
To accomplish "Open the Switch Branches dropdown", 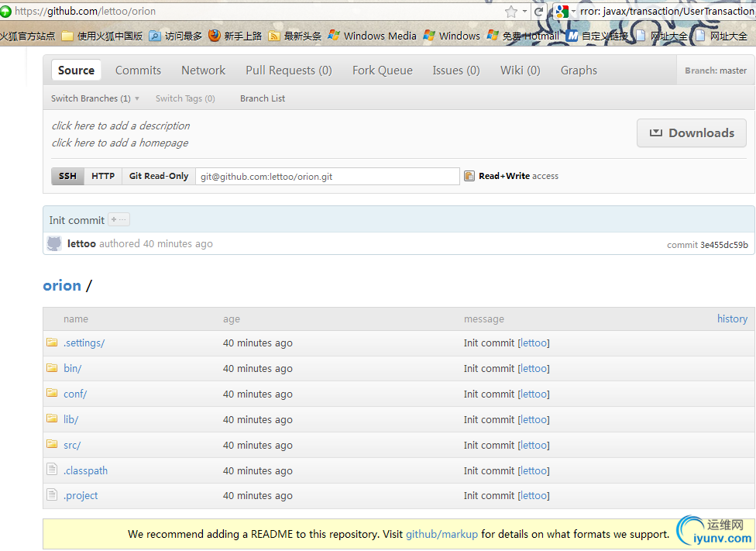I will coord(95,98).
